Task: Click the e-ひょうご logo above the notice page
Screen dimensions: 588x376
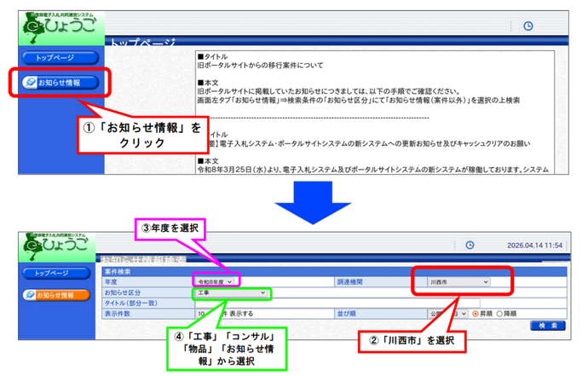Action: coord(60,28)
